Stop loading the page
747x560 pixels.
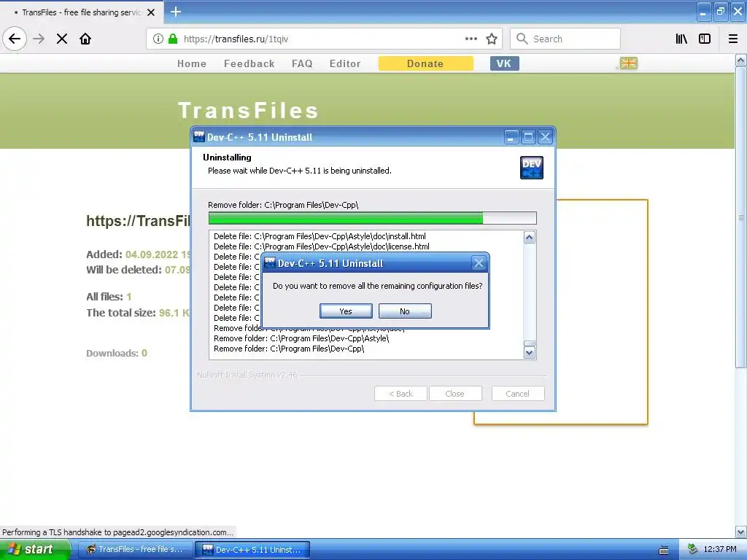(x=62, y=39)
